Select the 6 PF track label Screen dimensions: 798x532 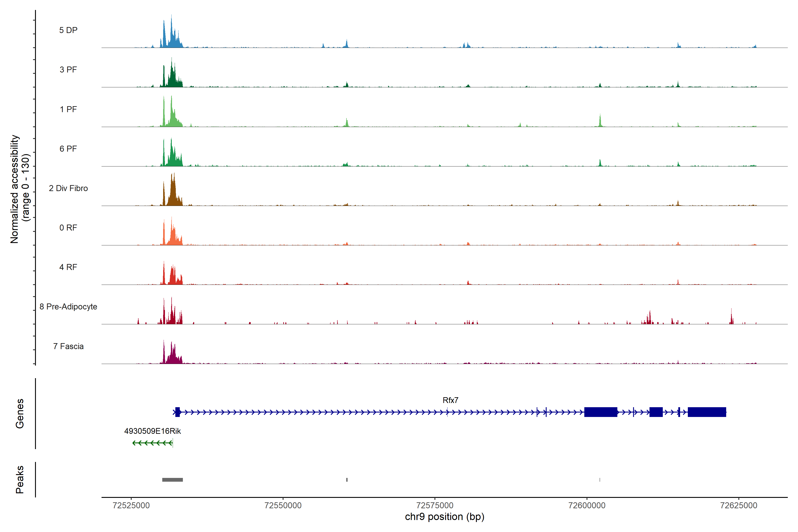tap(68, 149)
